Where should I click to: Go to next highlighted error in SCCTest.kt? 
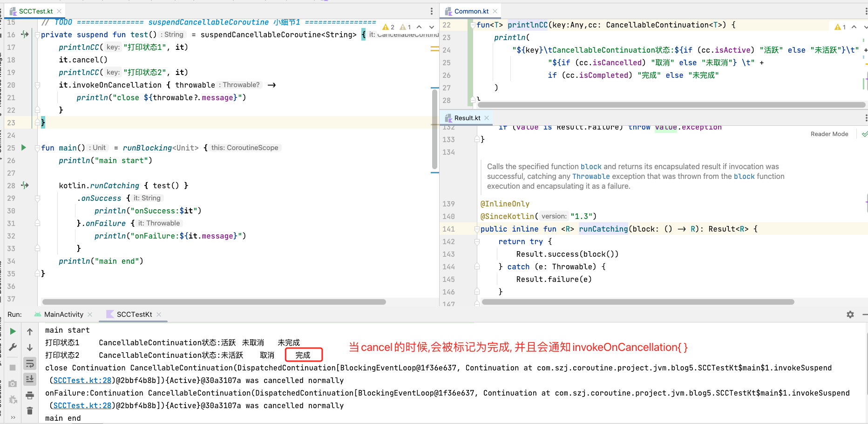(432, 27)
